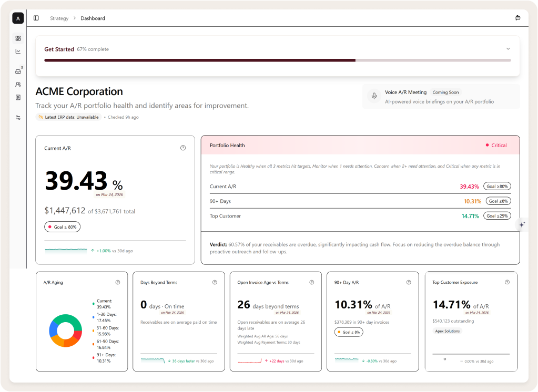Viewport: 538px width, 392px height.
Task: Click the 39.43% value in Portfolio Health
Action: (x=469, y=187)
